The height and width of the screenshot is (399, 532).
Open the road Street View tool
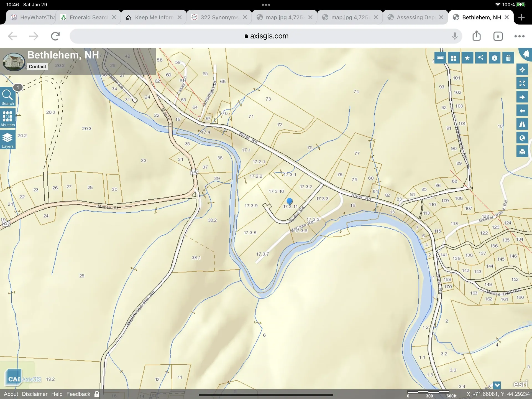pos(522,124)
